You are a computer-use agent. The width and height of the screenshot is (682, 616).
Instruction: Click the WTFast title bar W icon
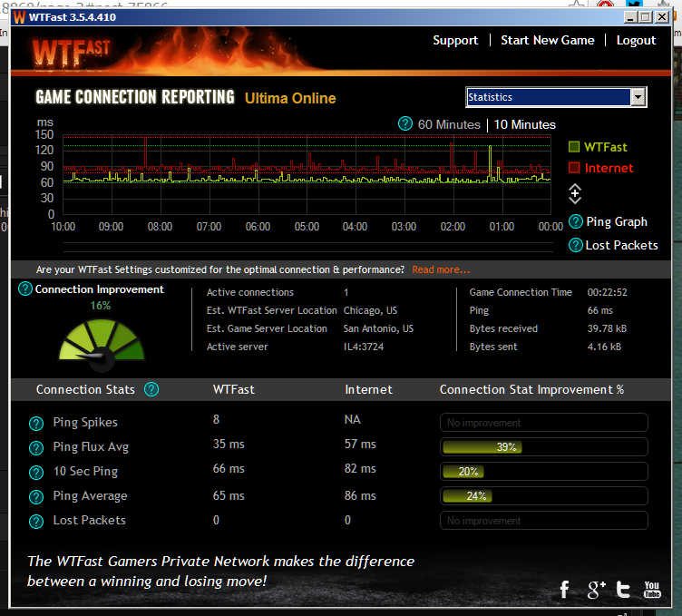click(19, 17)
